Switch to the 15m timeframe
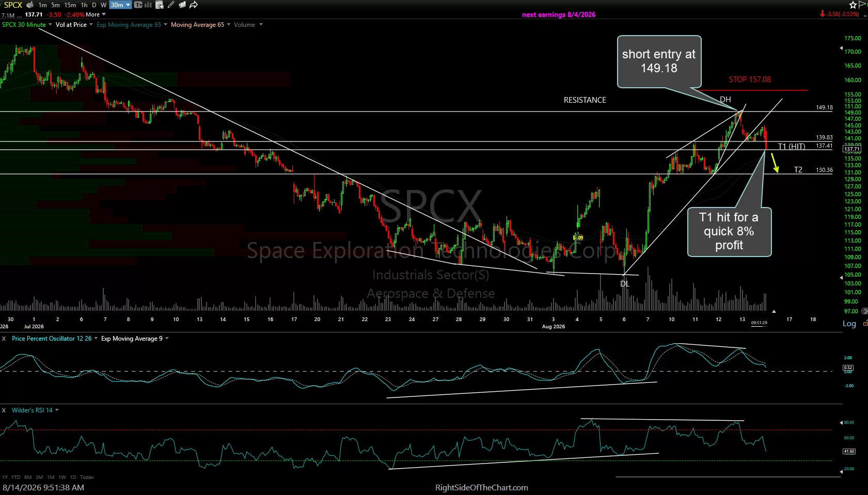The height and width of the screenshot is (495, 868). coord(70,5)
